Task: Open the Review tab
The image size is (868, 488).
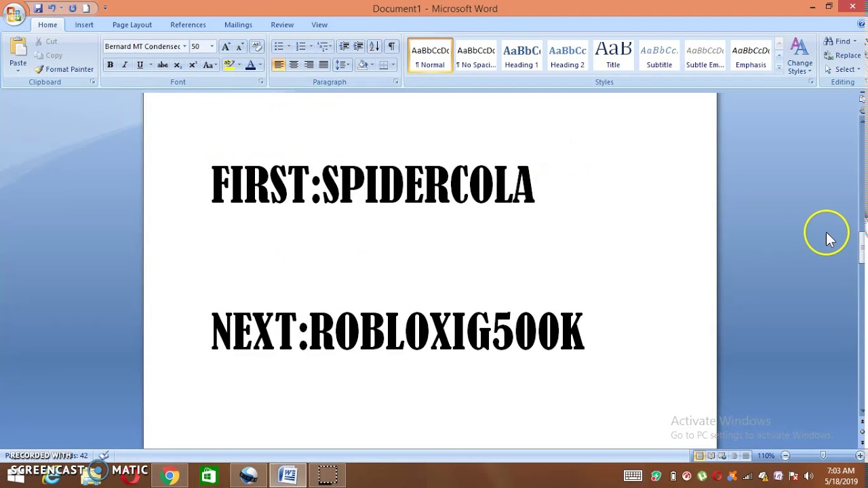Action: coord(282,24)
